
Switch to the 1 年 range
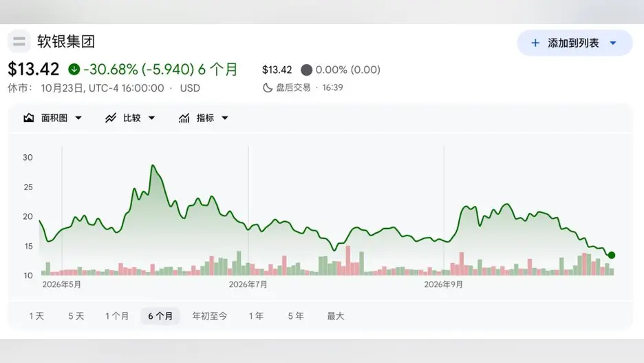pyautogui.click(x=256, y=315)
